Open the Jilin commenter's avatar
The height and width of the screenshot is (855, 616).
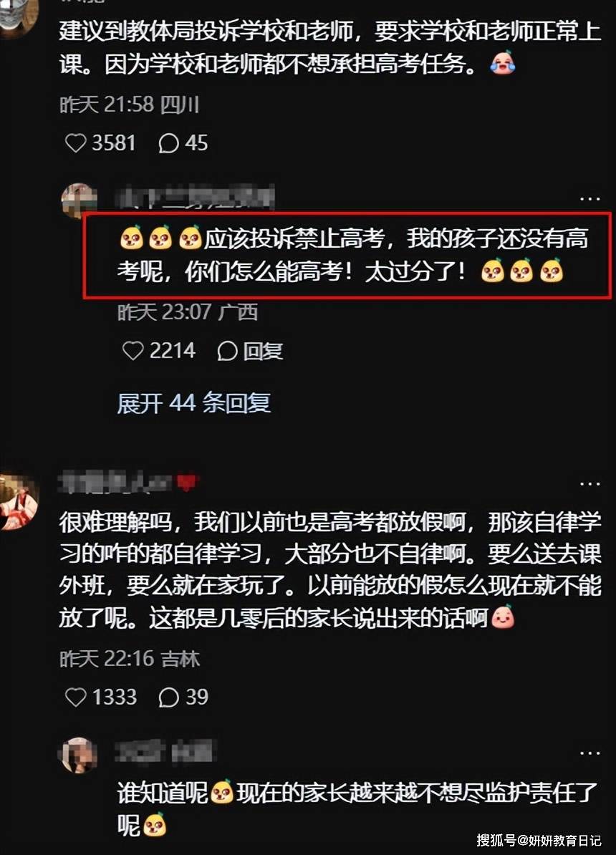[x=18, y=502]
